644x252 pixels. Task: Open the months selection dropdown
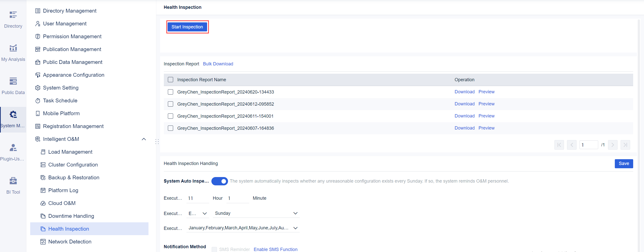click(x=243, y=228)
